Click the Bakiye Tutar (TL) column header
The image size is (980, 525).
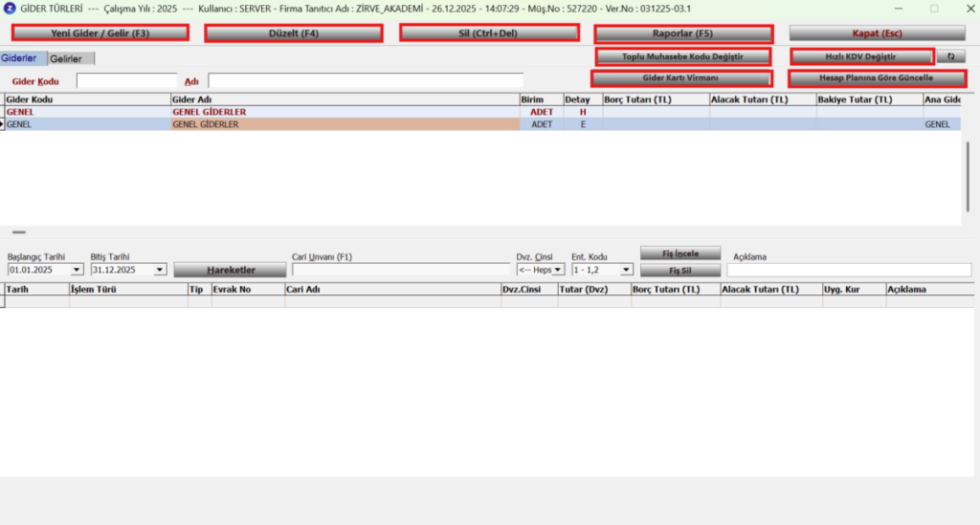tap(870, 99)
